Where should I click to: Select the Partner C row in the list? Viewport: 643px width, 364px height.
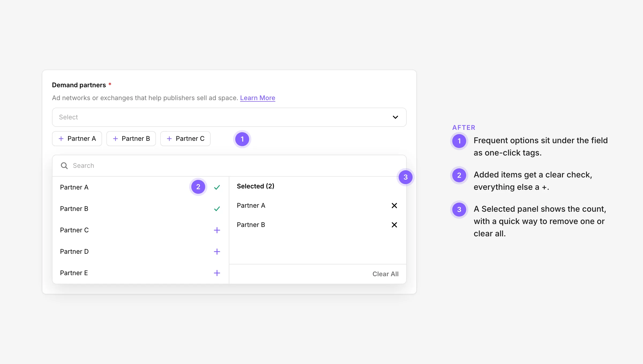(x=141, y=230)
